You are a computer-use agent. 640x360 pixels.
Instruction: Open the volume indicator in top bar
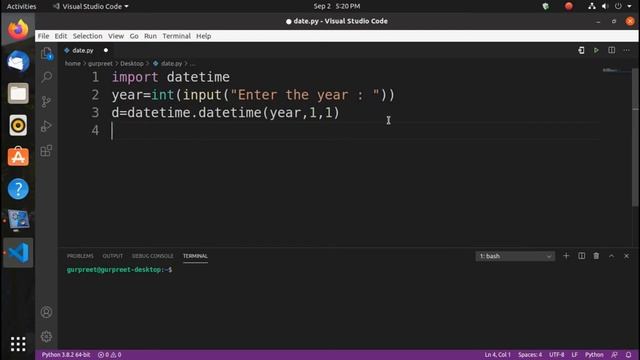(x=605, y=6)
